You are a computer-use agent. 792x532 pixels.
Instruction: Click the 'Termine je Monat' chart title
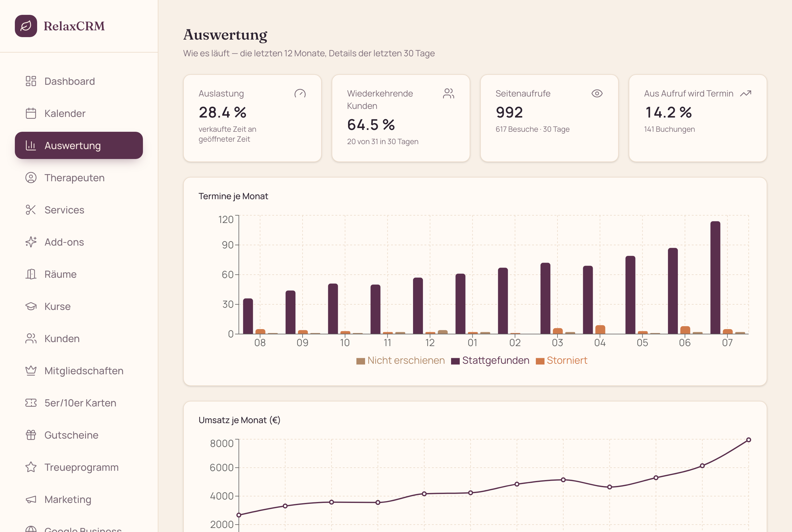tap(234, 196)
